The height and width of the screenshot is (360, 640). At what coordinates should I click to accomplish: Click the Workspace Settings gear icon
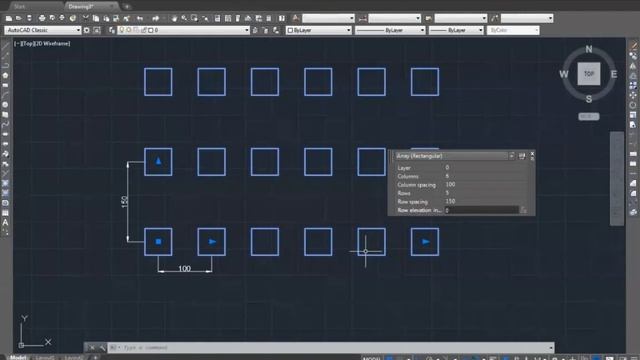click(87, 30)
